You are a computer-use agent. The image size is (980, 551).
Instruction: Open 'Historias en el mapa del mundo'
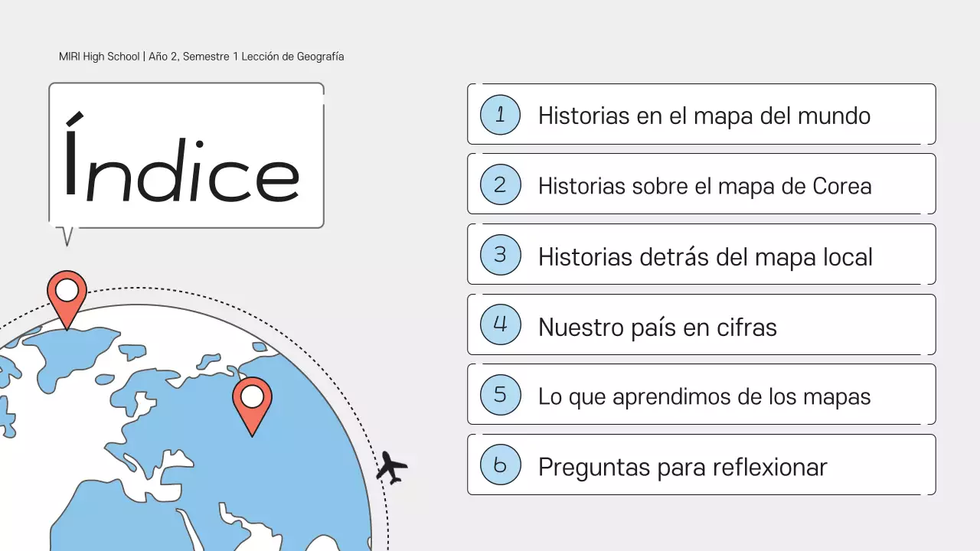pyautogui.click(x=704, y=116)
